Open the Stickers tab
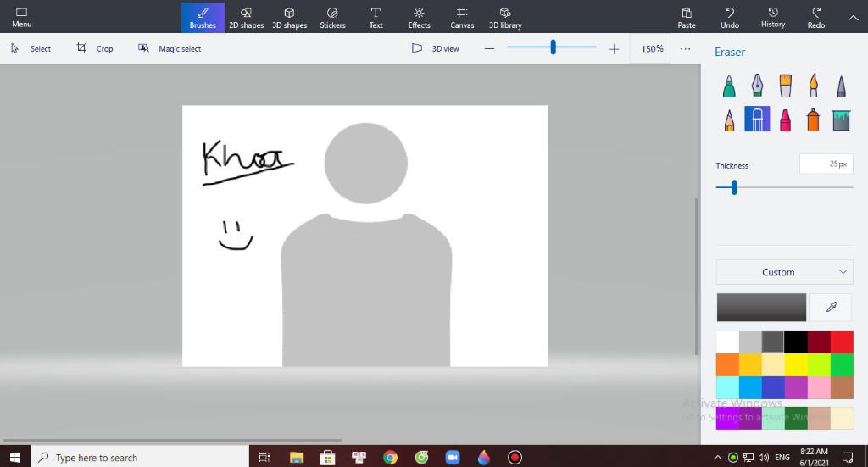Image resolution: width=868 pixels, height=467 pixels. pos(332,18)
